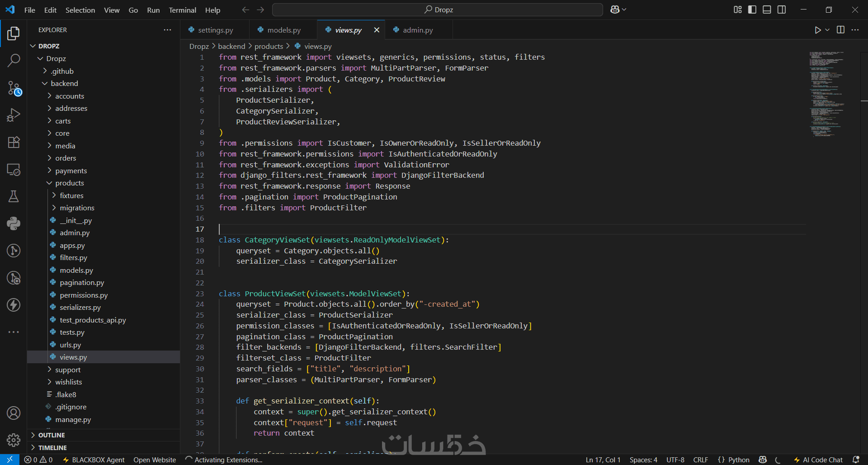This screenshot has height=465, width=868.
Task: Open the Copilot chat icon in title bar
Action: point(615,9)
